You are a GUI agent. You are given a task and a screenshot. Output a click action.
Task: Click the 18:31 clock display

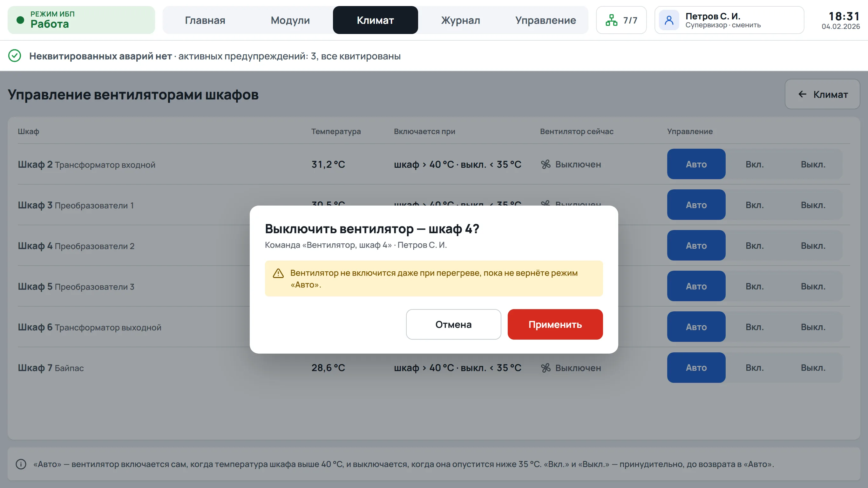pyautogui.click(x=844, y=16)
